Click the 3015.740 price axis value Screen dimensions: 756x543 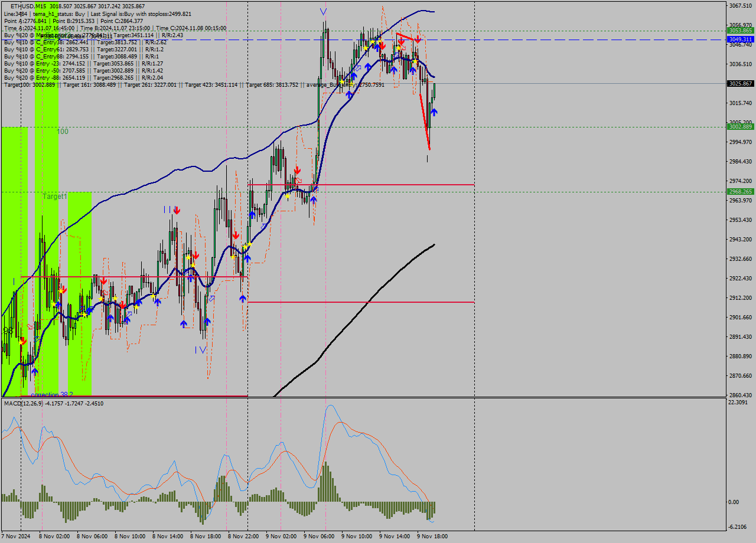coord(741,103)
